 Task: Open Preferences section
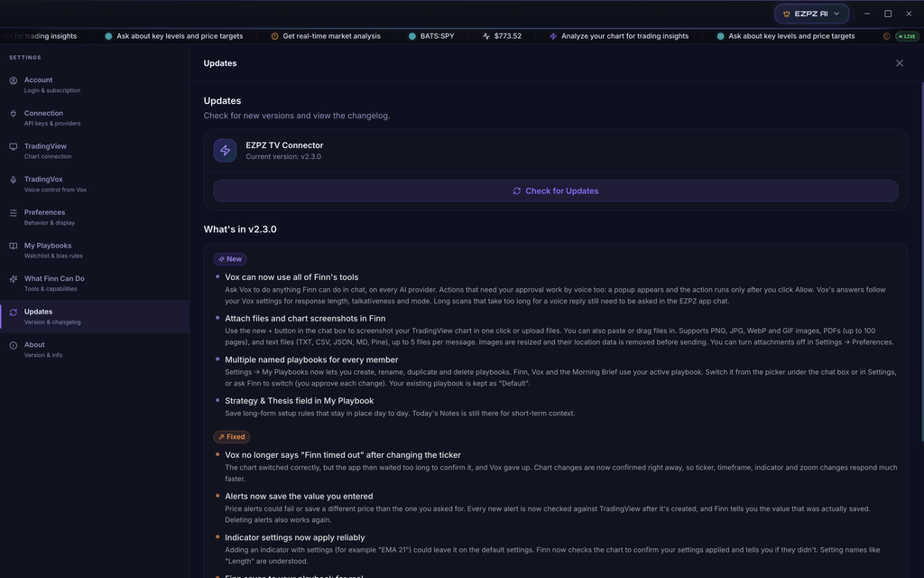(x=94, y=217)
